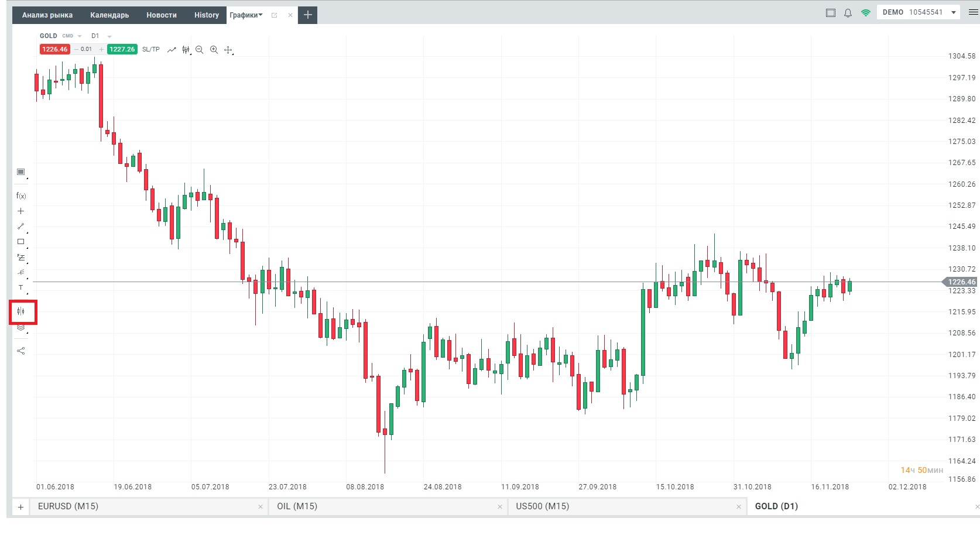Click the 1304.58 price axis label
This screenshot has height=559, width=980.
tap(962, 56)
